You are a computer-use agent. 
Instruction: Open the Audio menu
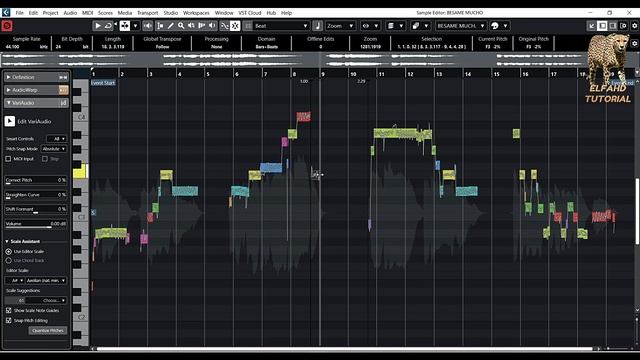[70, 13]
